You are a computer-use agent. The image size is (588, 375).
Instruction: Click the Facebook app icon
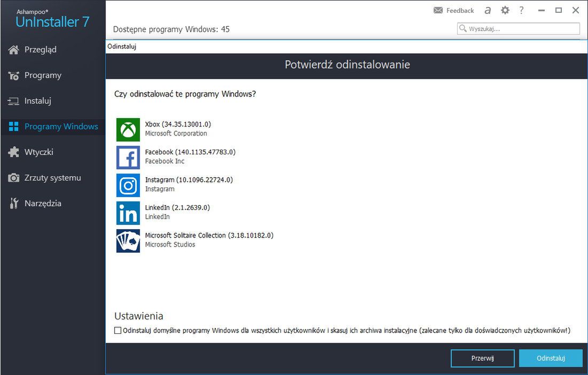click(x=128, y=158)
